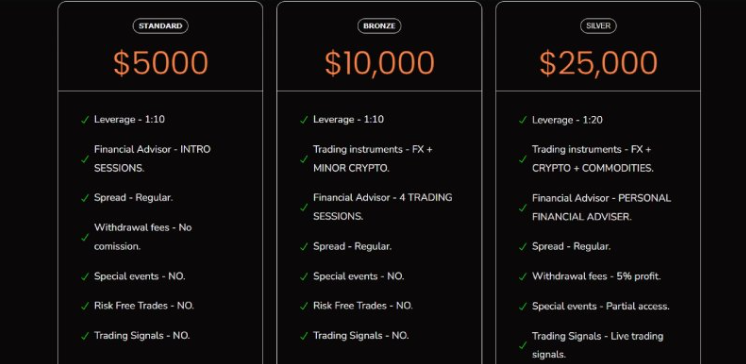The height and width of the screenshot is (364, 746).
Task: Click checkmark beside Live trading signals
Action: tap(523, 345)
